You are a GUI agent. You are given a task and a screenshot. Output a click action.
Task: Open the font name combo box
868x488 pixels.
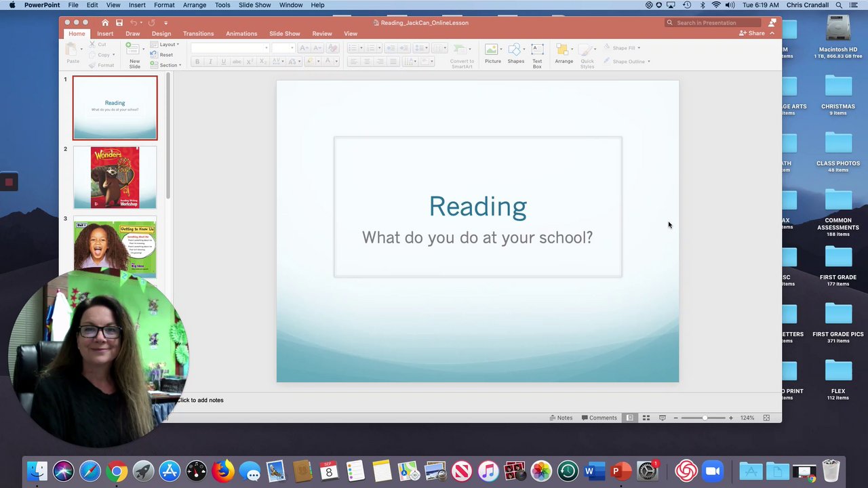230,48
